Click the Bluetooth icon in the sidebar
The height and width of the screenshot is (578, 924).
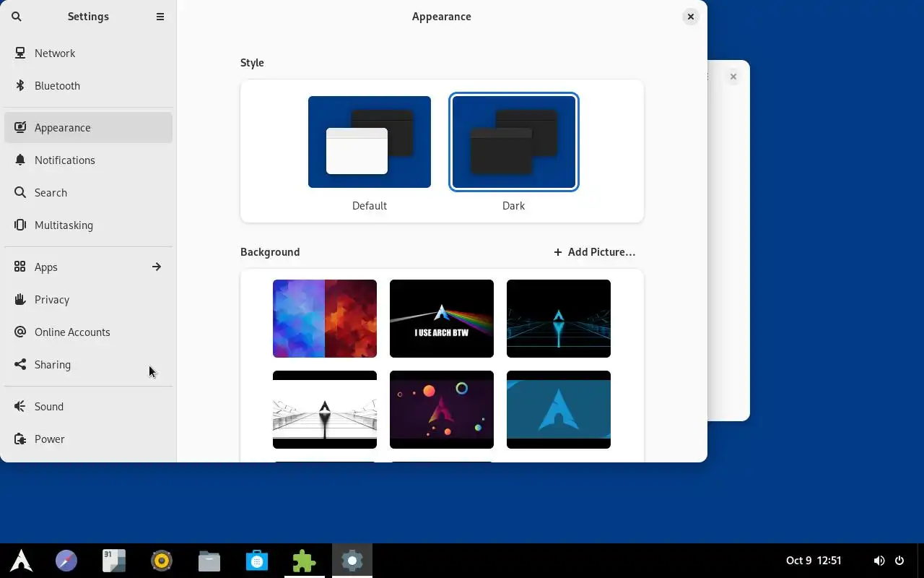click(x=20, y=85)
